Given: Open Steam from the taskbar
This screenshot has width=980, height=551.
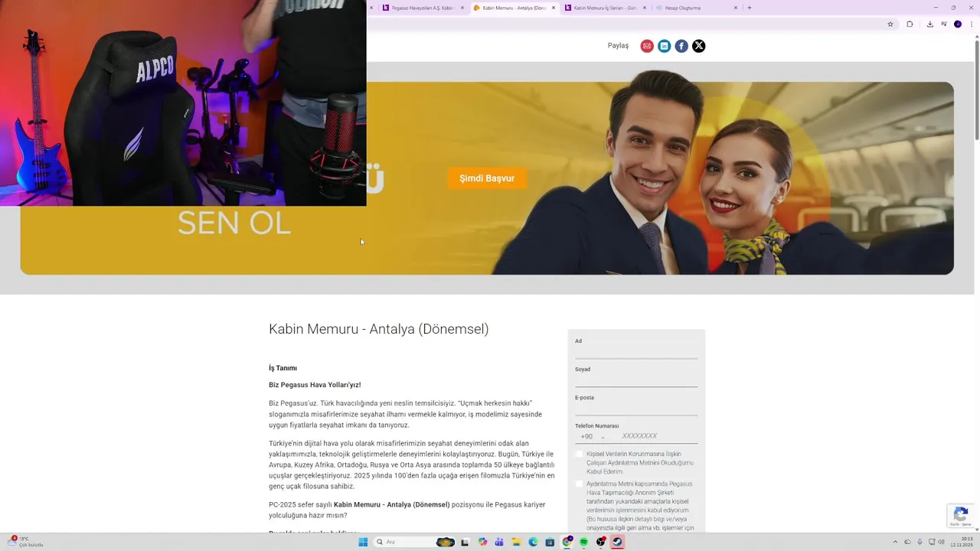Looking at the screenshot, I should point(617,542).
